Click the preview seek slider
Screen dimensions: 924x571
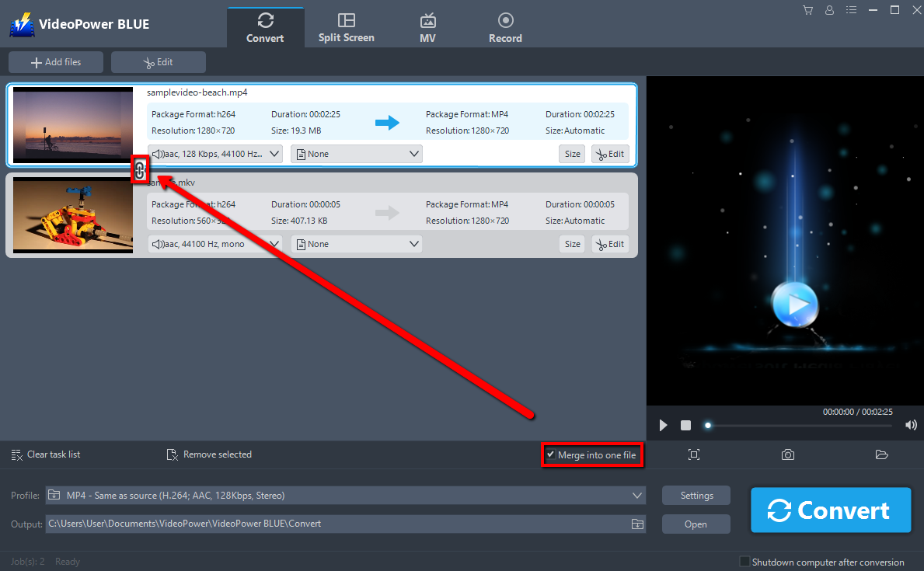(799, 426)
